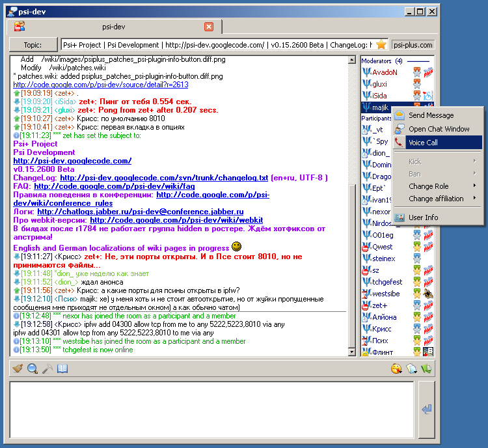Screen dimensions: 488x448
Task: Expand the Change Role submenu
Action: point(437,186)
